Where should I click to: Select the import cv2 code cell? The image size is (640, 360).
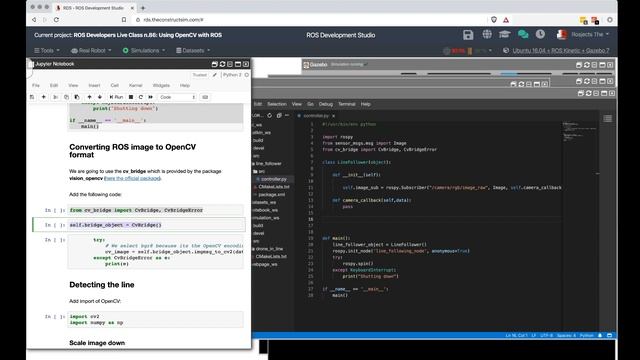coord(156,319)
